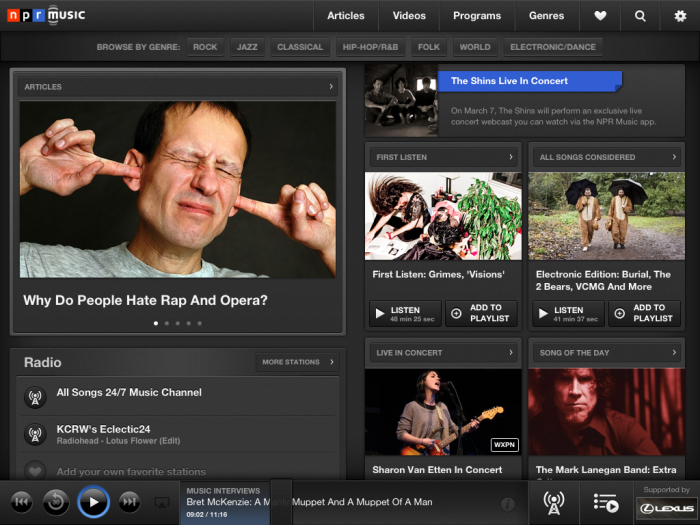Expand the All Songs Considered section
The image size is (700, 525).
[607, 157]
